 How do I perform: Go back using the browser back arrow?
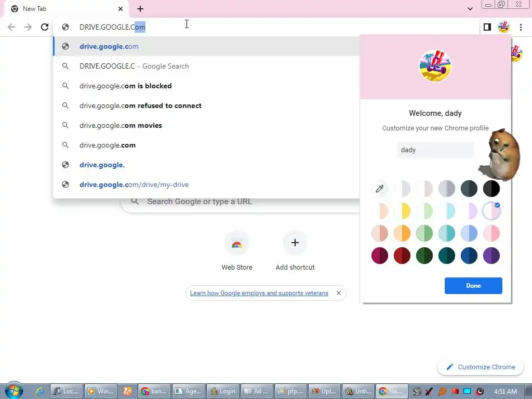click(11, 27)
